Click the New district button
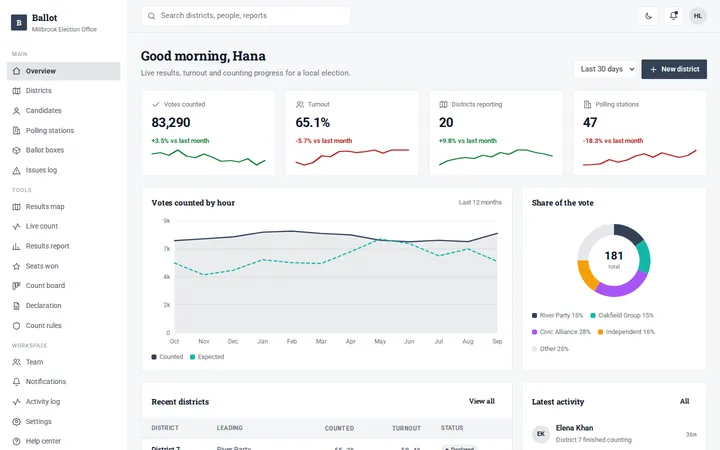The image size is (720, 450). (x=674, y=69)
